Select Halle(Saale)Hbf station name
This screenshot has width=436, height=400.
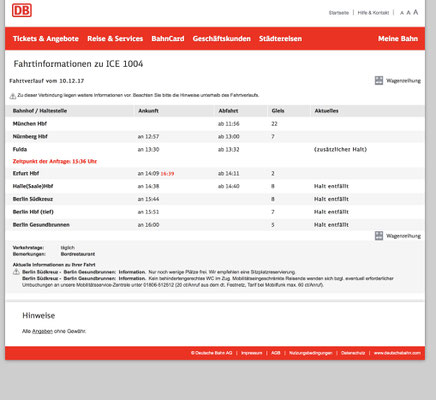[x=33, y=186]
